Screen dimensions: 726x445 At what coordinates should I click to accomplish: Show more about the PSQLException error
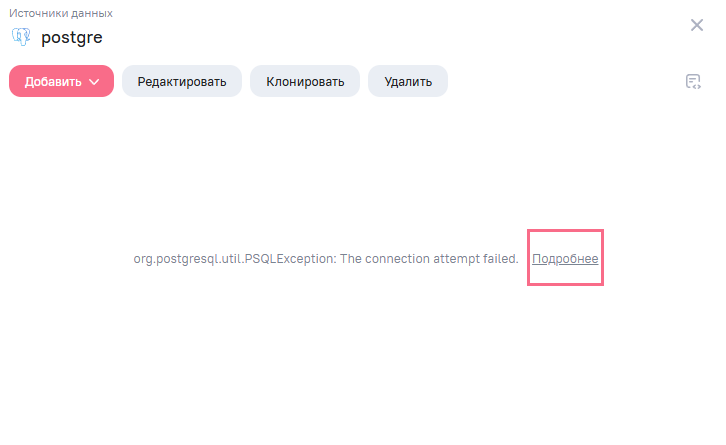565,259
